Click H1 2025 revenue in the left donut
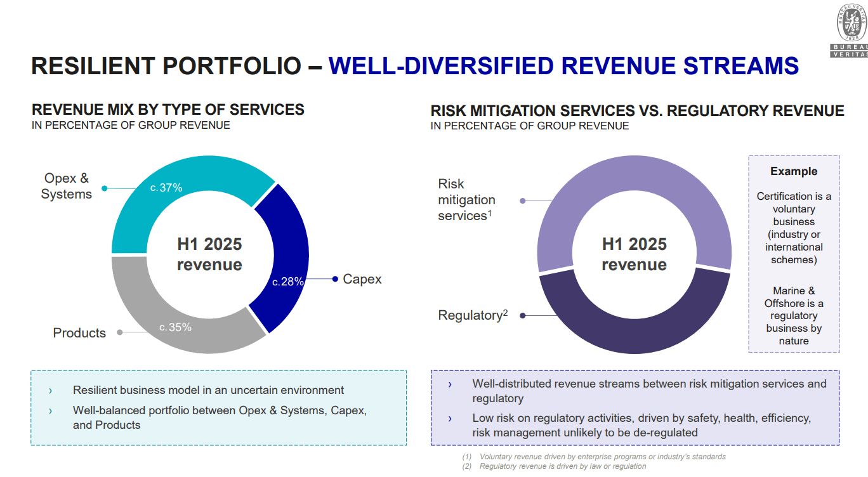Screen dimensions: 868x477 pyautogui.click(x=208, y=254)
